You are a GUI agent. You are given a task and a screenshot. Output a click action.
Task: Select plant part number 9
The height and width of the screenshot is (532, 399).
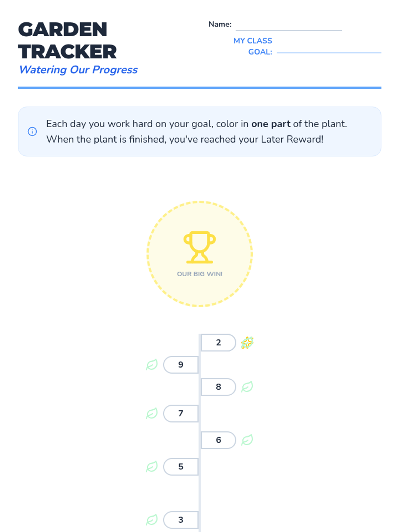[x=181, y=365]
